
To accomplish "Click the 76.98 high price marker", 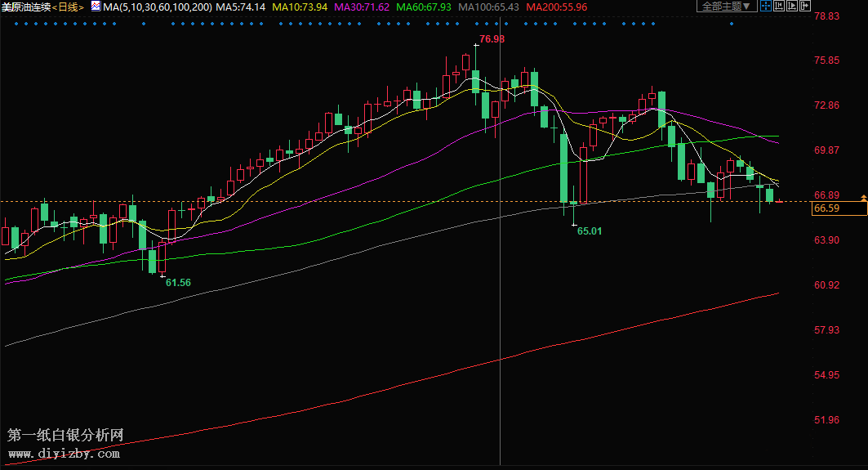I will 492,39.
